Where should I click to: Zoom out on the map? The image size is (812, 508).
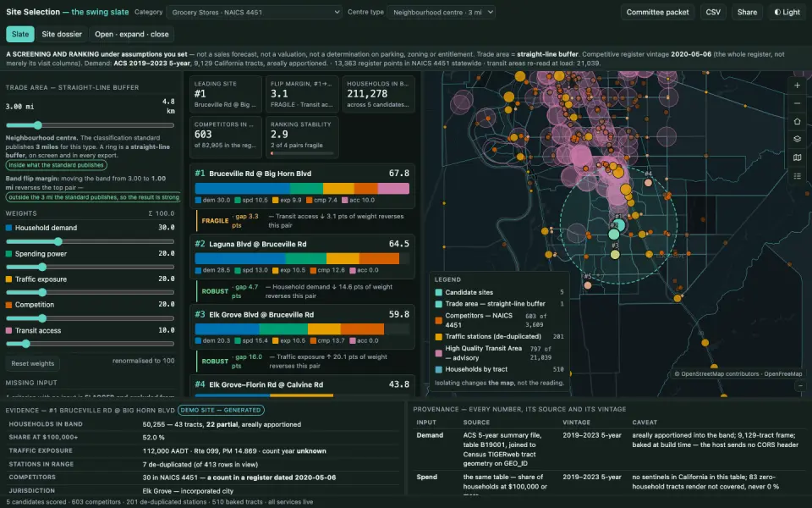[797, 103]
